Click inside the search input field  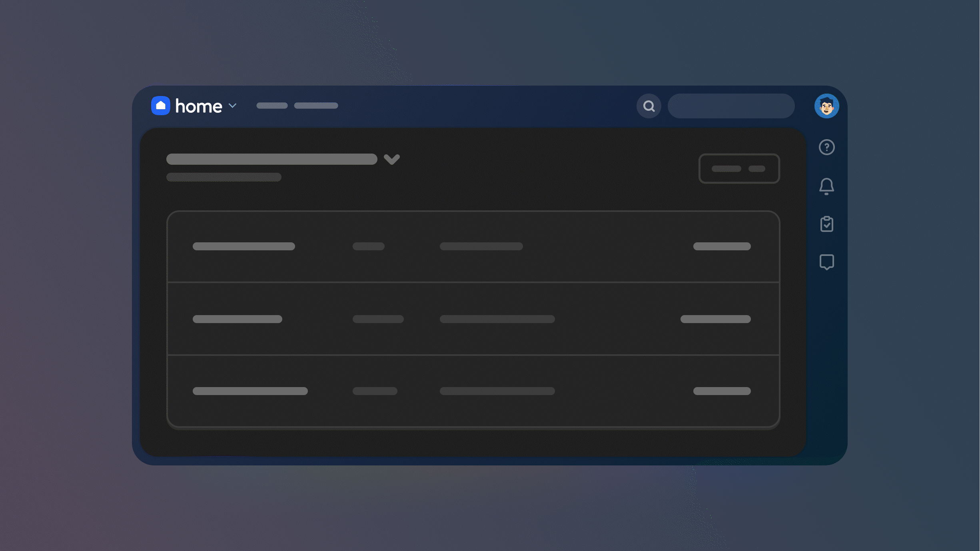click(x=731, y=106)
